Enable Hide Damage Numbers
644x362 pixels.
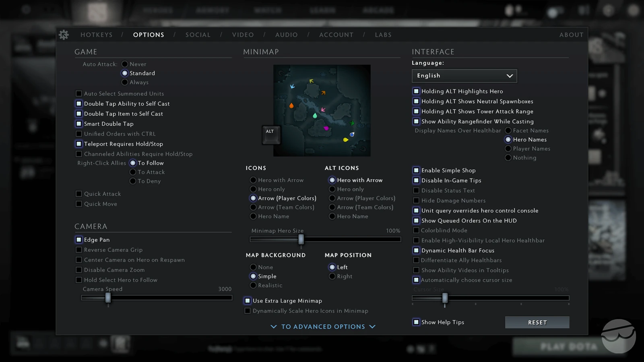point(416,200)
